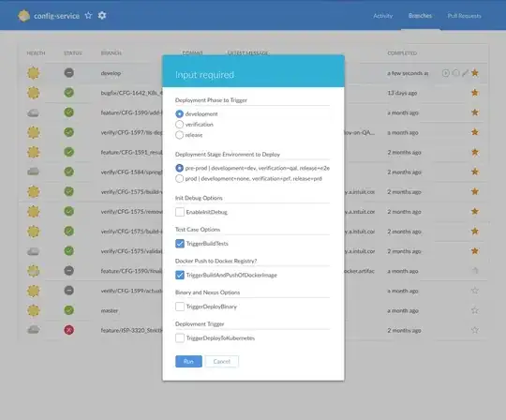Switch to the Pull Requests tab
Viewport: 506px width, 420px height.
tap(464, 16)
